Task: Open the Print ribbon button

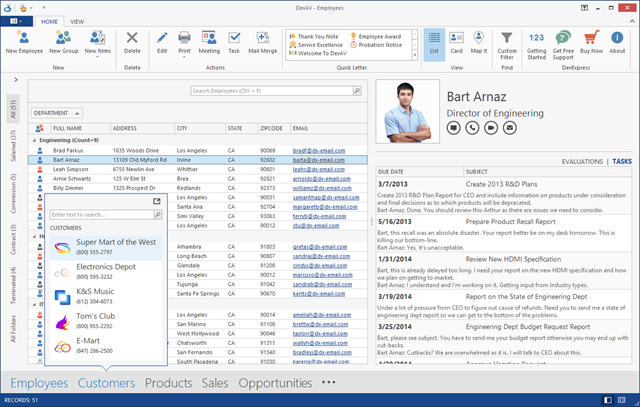Action: [x=184, y=43]
